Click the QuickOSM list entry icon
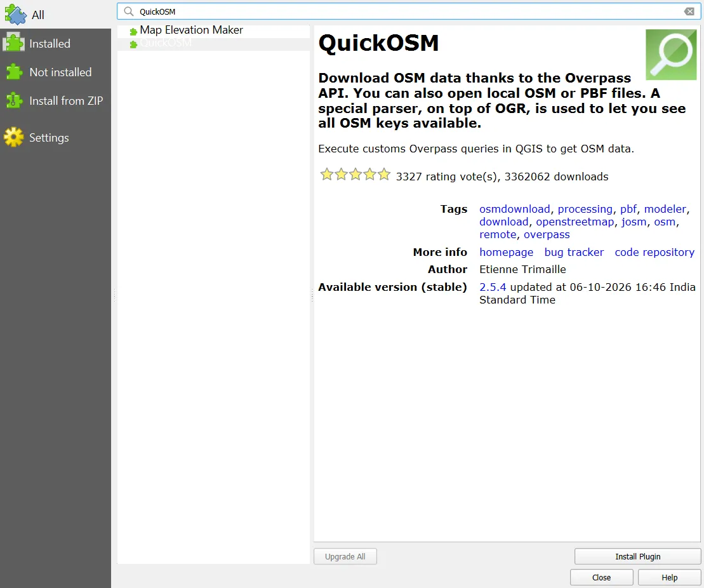Viewport: 704px width, 588px height. 133,44
